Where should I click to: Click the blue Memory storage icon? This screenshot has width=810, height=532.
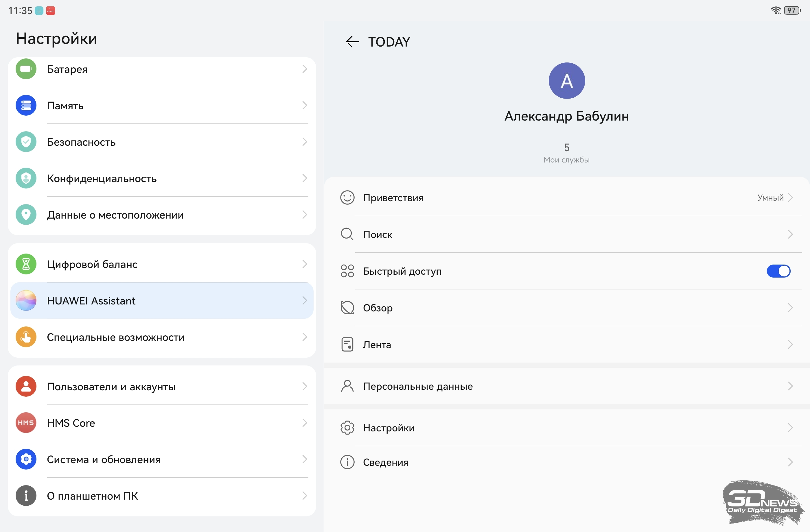[x=26, y=106]
